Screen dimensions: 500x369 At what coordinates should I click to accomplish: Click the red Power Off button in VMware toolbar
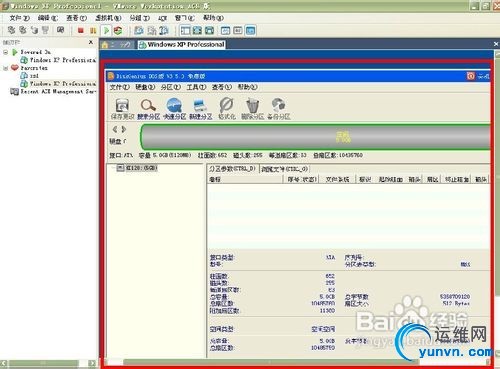tap(81, 31)
